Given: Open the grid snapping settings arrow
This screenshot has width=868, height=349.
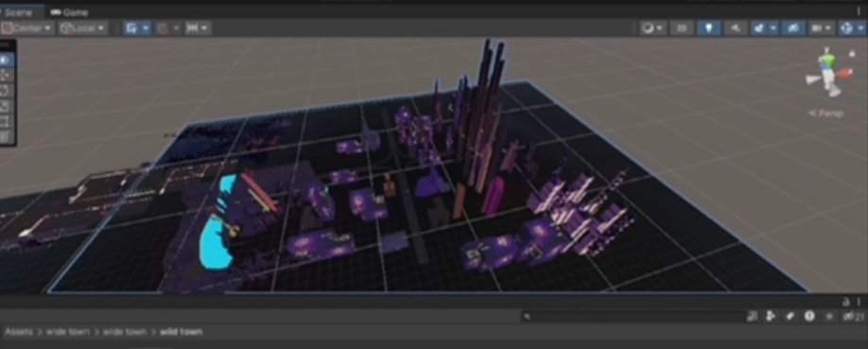Looking at the screenshot, I should tap(177, 28).
